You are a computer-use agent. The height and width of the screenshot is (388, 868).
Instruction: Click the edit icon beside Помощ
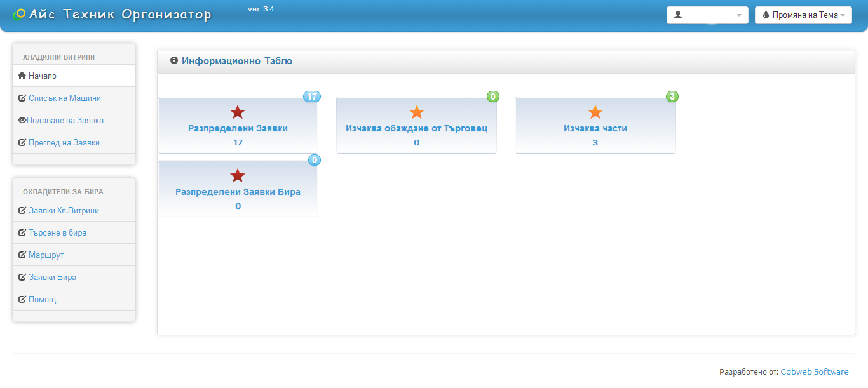(22, 300)
